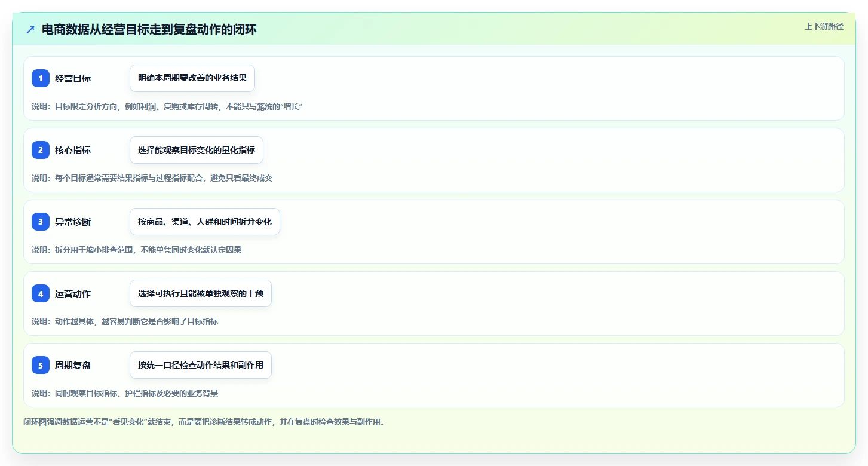Click the step 1 number badge
This screenshot has height=466, width=868.
click(41, 78)
